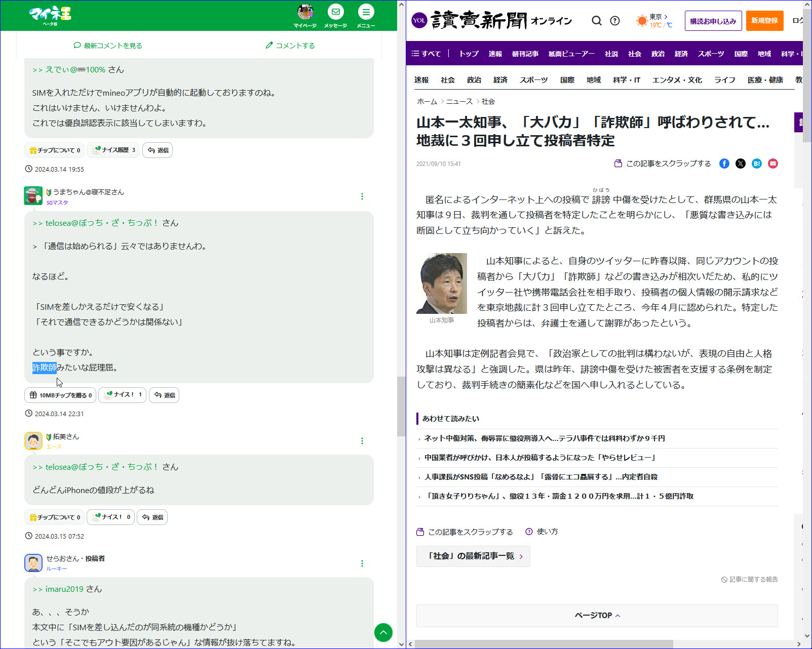
Task: Toggle ナイス! on うまちゃん's comment
Action: click(x=122, y=395)
